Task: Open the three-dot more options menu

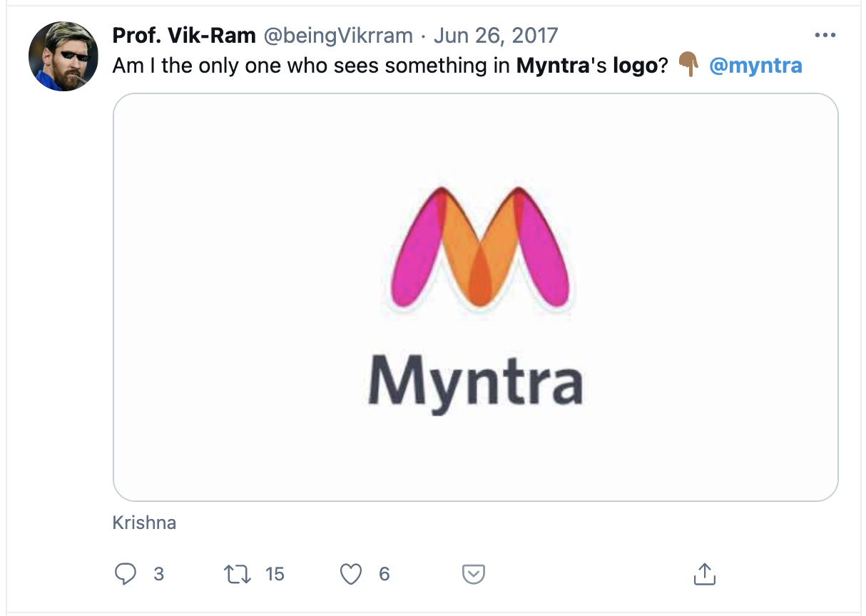Action: coord(825,35)
